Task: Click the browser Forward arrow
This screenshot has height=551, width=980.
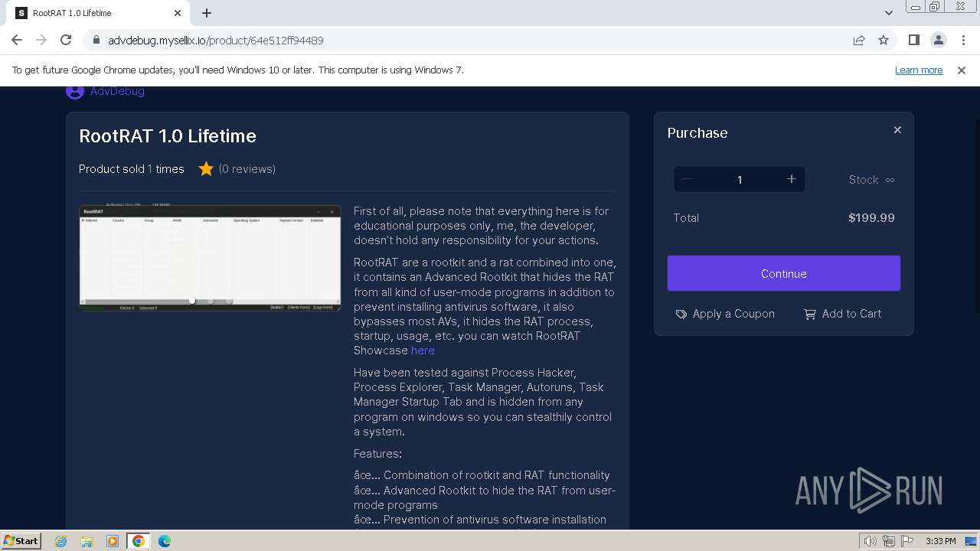Action: pos(41,40)
